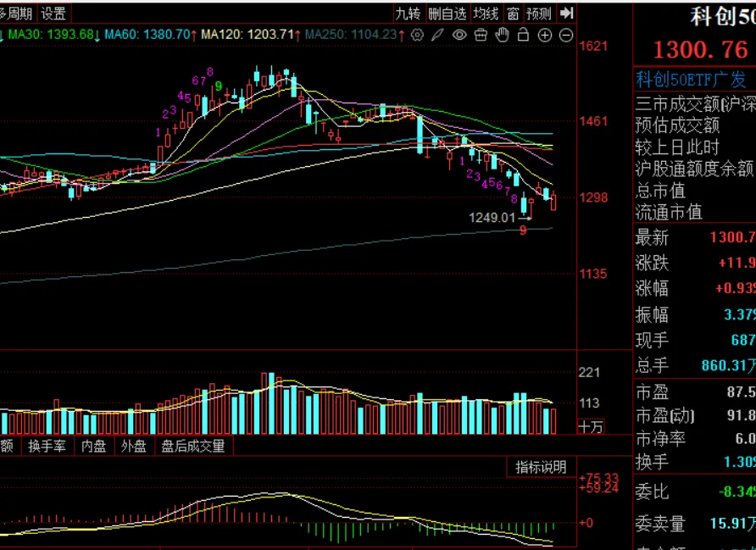
Task: Select the drawing brush tool icon
Action: tap(438, 35)
